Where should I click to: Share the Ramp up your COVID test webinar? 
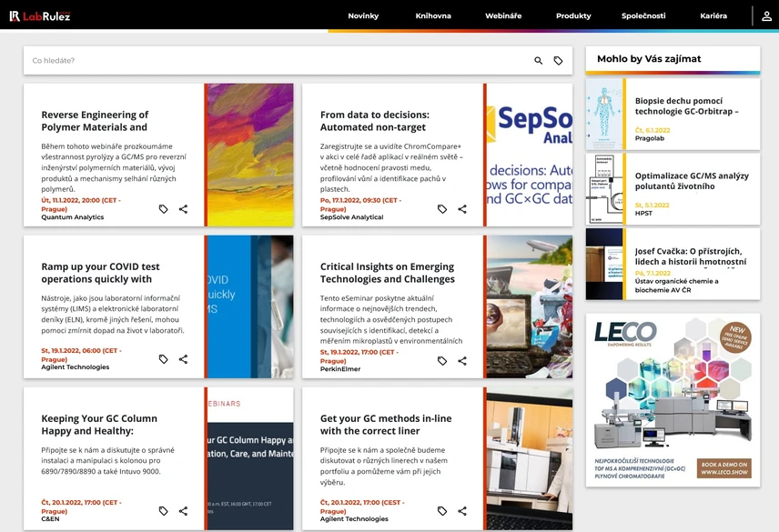(x=183, y=359)
